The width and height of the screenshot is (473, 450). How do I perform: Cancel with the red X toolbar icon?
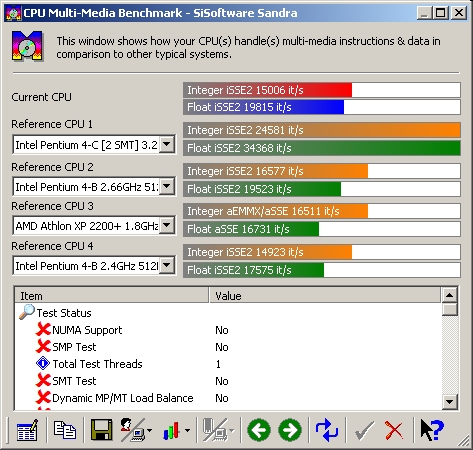point(394,430)
